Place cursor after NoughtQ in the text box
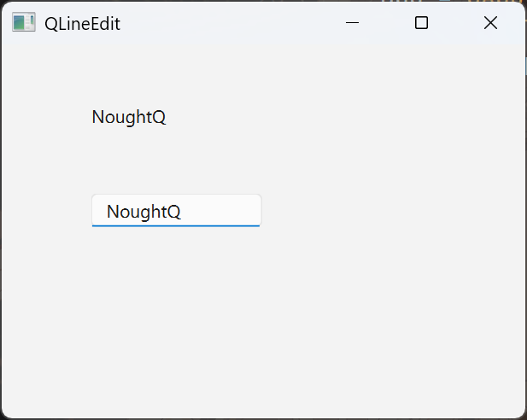The width and height of the screenshot is (527, 420). (183, 212)
